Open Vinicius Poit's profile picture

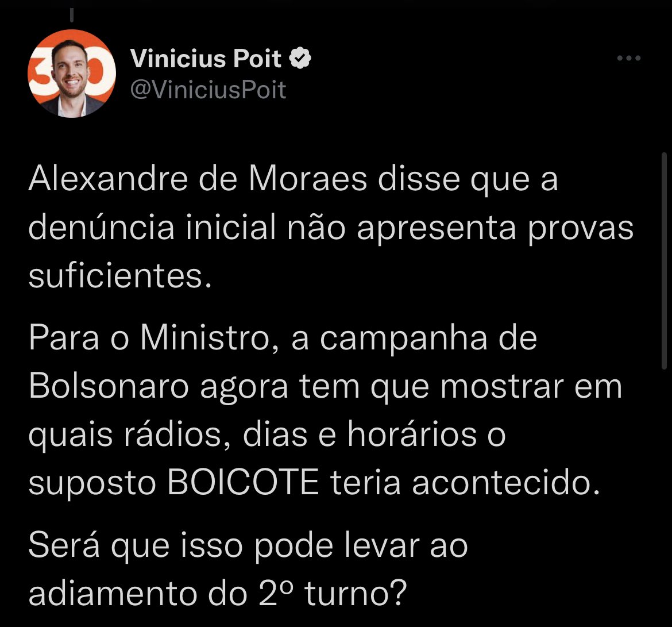[x=72, y=74]
